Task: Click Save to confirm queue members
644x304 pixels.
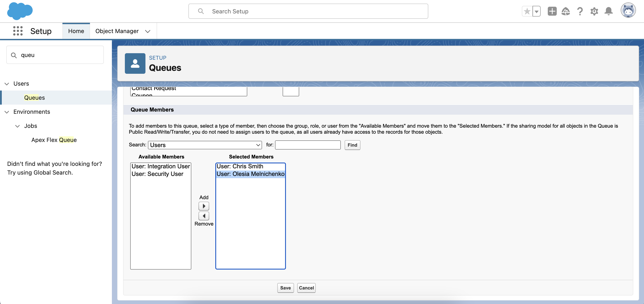Action: pos(285,288)
